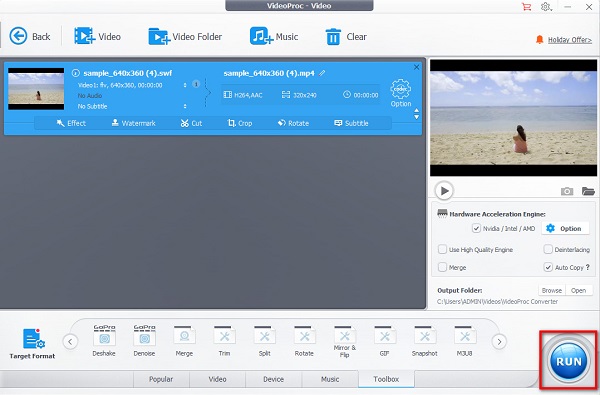Select the Split toolbox item
The width and height of the screenshot is (600, 395).
[x=264, y=341]
